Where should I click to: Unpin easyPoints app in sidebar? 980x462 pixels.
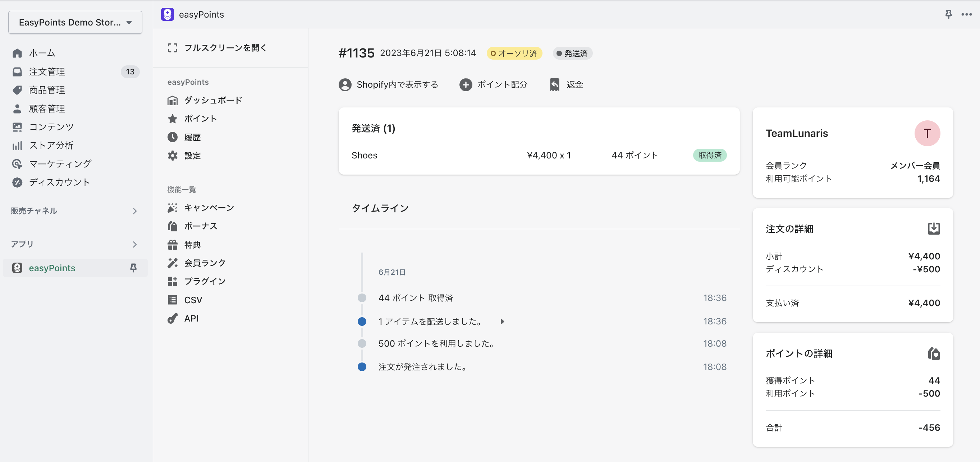click(133, 268)
